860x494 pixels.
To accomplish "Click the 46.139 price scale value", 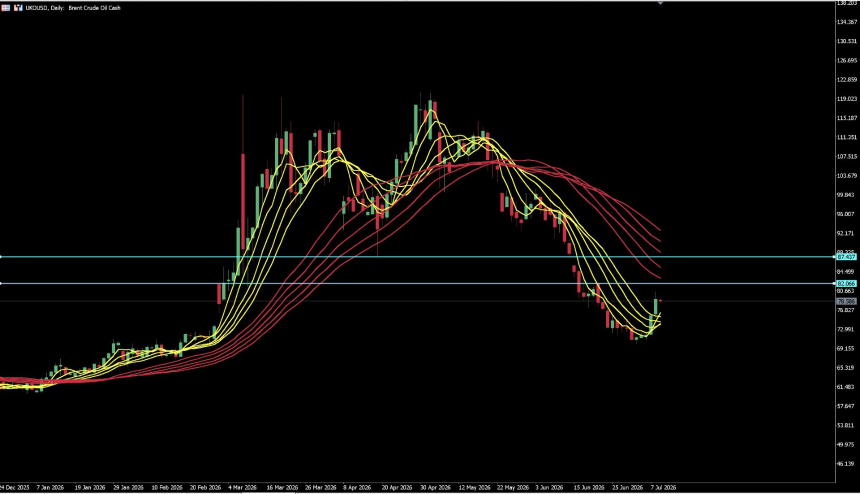I will click(x=847, y=464).
